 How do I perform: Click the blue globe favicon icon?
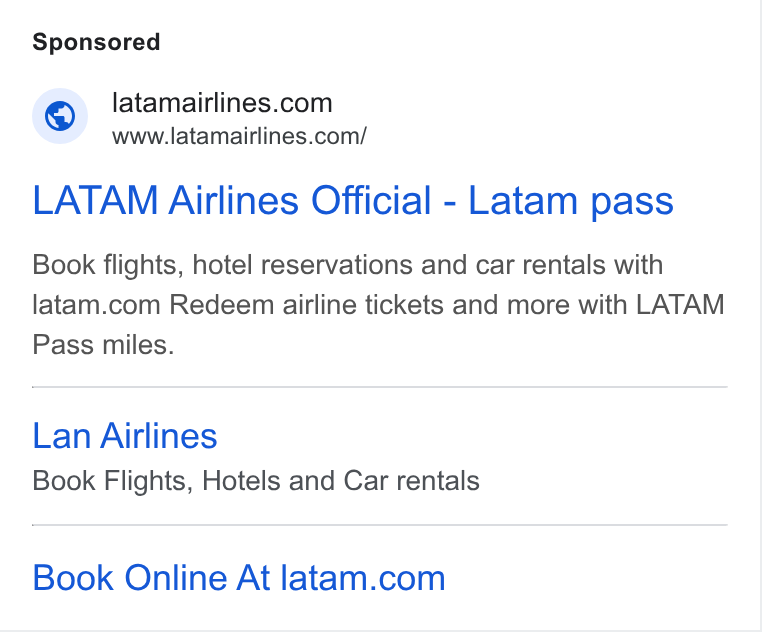click(60, 116)
